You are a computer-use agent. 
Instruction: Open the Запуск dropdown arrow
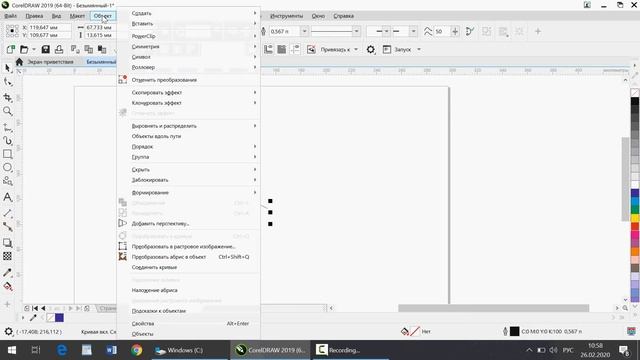(x=419, y=49)
